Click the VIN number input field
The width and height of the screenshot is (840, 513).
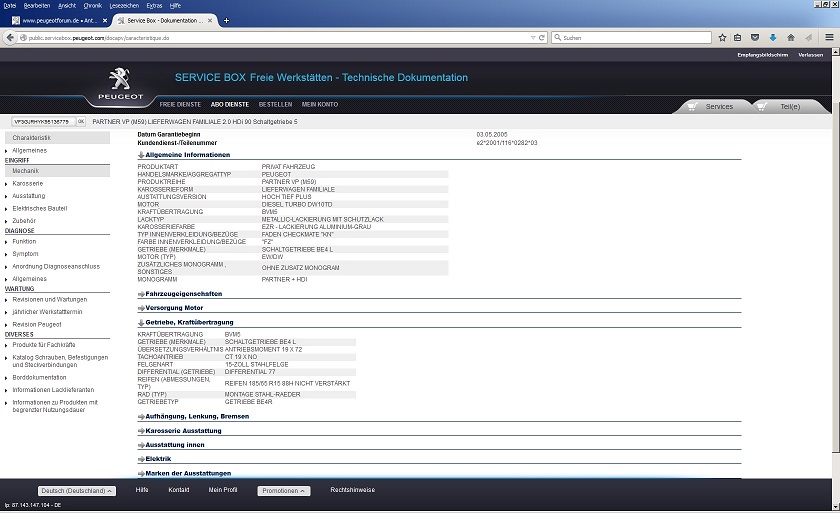click(x=40, y=121)
